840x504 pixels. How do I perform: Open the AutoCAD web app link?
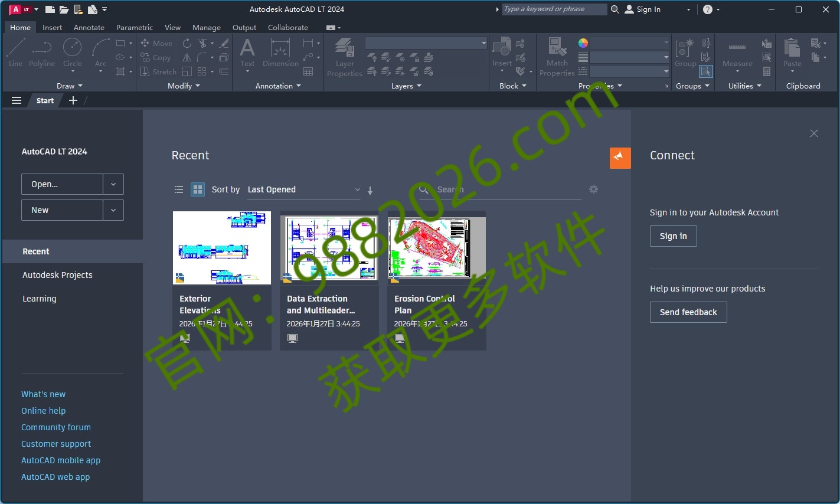55,477
